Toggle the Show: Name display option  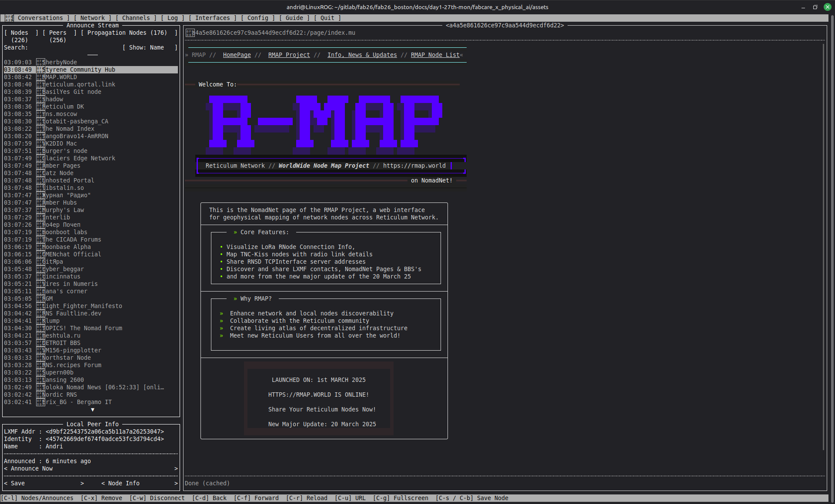coord(150,47)
